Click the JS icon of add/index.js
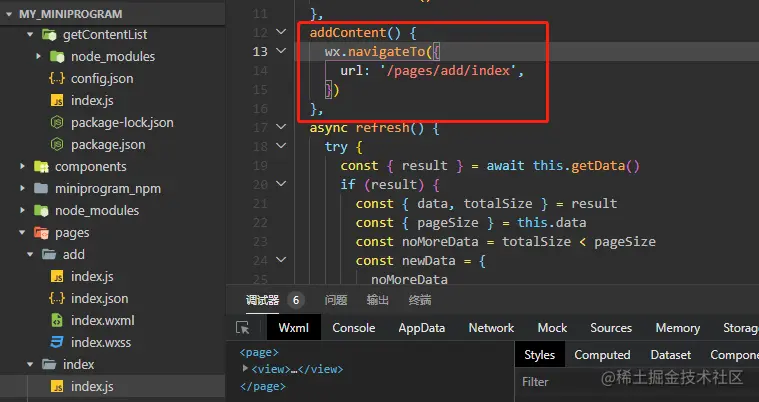The width and height of the screenshot is (759, 402). coord(57,277)
